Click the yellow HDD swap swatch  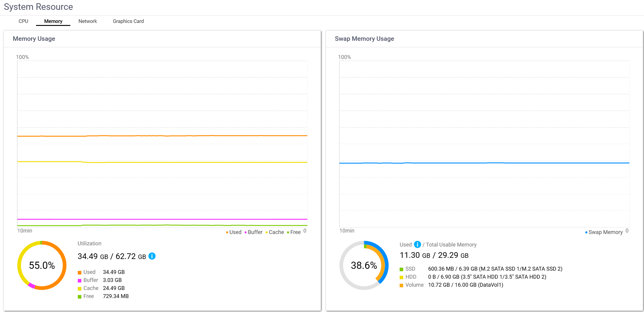(x=401, y=277)
